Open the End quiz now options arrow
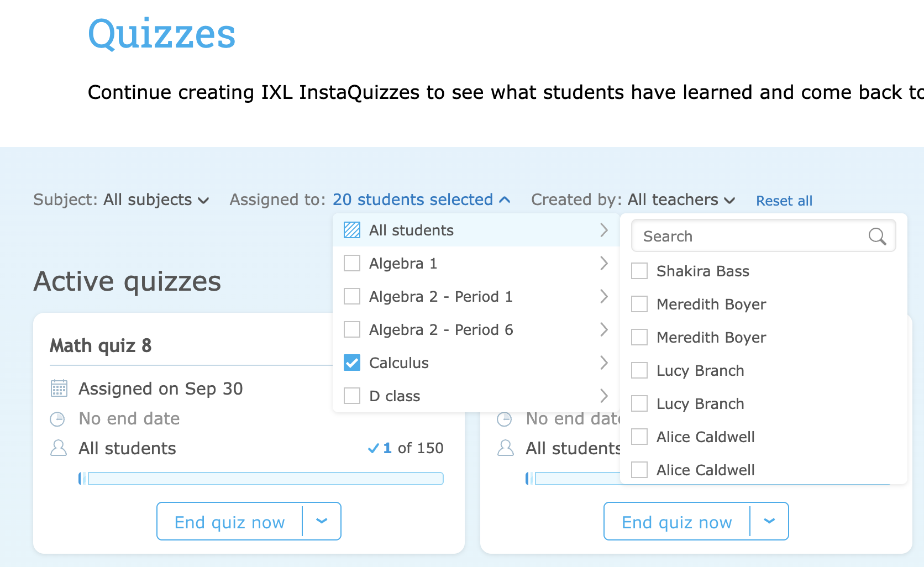924x567 pixels. 322,521
